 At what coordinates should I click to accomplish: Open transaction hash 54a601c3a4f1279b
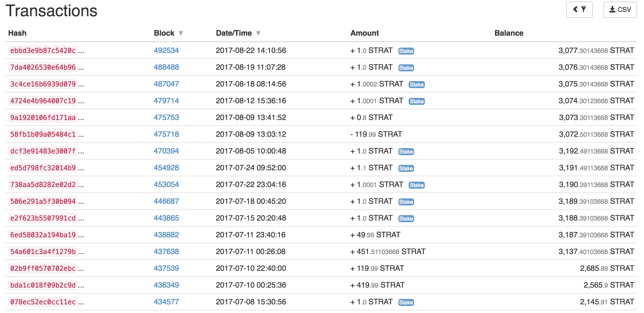tap(43, 252)
